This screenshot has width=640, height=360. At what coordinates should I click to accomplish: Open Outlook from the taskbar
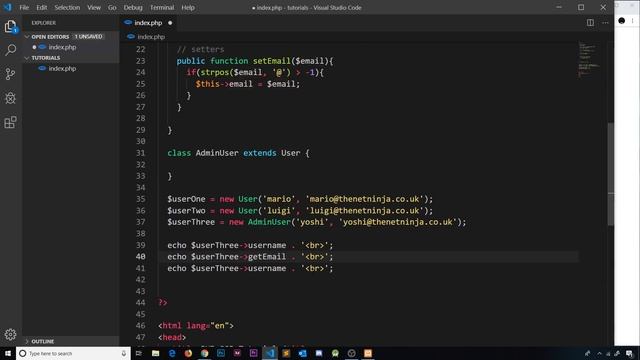point(302,353)
